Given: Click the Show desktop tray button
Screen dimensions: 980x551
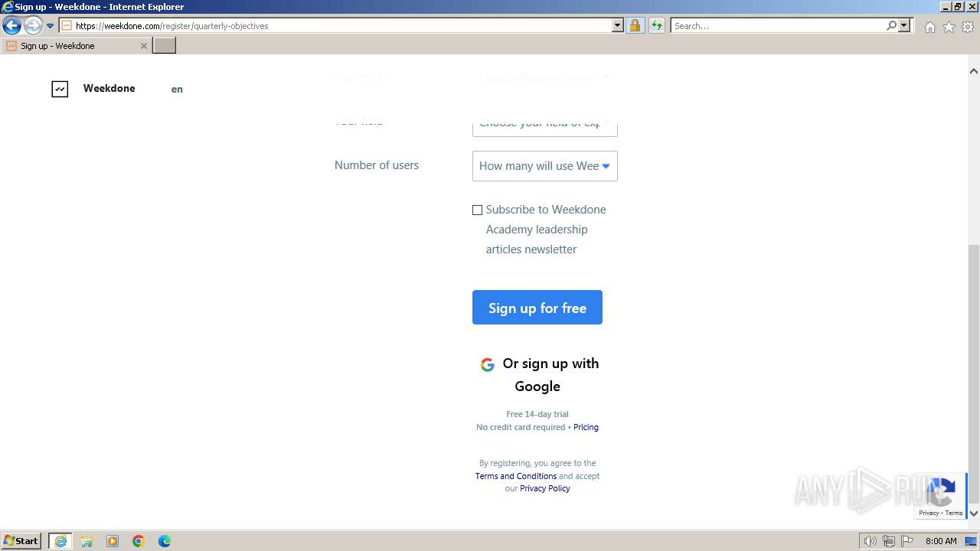Looking at the screenshot, I should 972,541.
